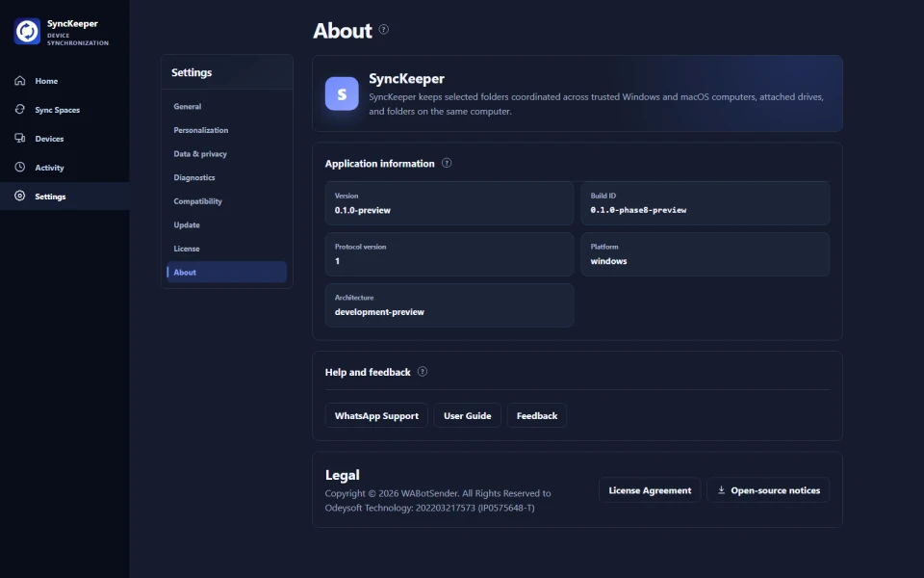Click the help icon beside About heading

pyautogui.click(x=384, y=29)
